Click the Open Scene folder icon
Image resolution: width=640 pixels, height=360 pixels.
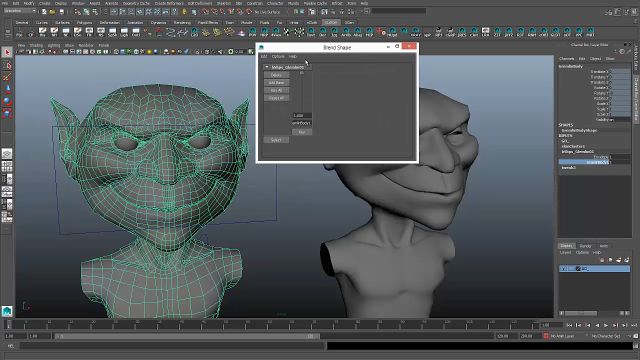[53, 12]
